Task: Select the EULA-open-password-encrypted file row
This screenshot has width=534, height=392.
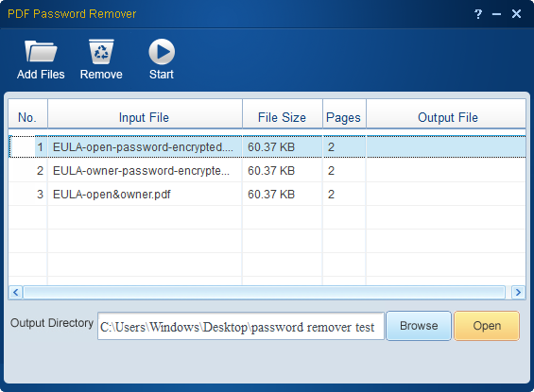Action: point(267,147)
